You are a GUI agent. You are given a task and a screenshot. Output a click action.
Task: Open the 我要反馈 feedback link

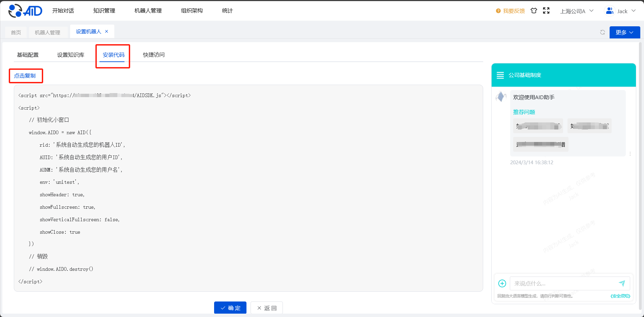[514, 11]
